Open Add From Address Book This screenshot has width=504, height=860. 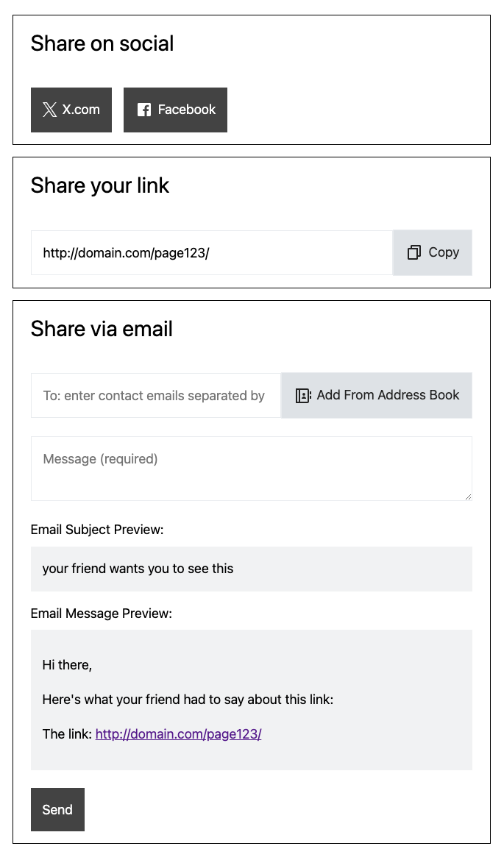[377, 396]
